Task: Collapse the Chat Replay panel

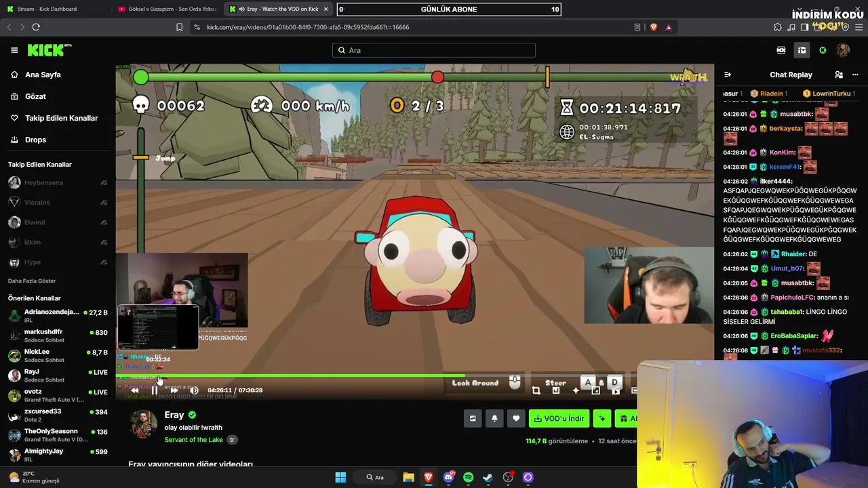Action: point(728,75)
